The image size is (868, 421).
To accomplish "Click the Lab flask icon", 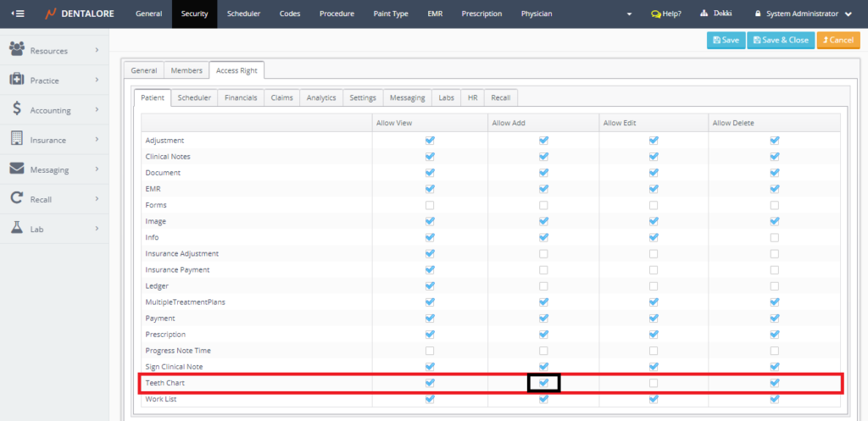I will click(16, 228).
